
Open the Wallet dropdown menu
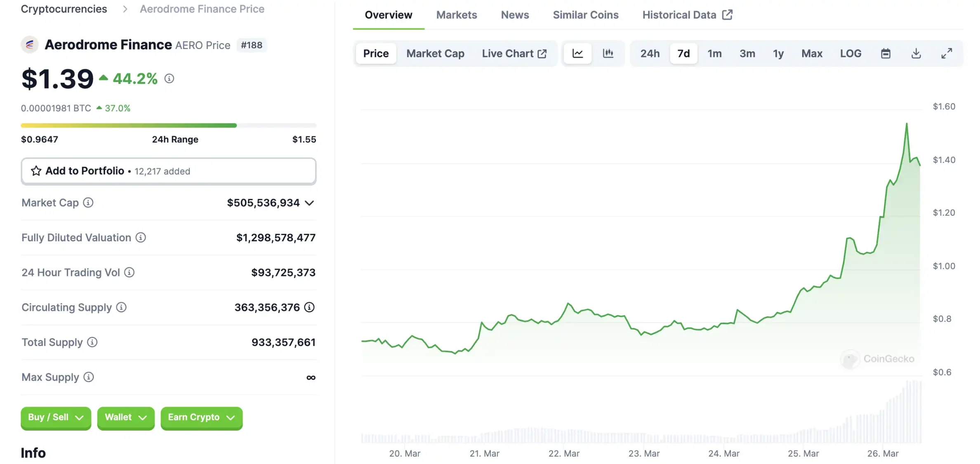125,417
